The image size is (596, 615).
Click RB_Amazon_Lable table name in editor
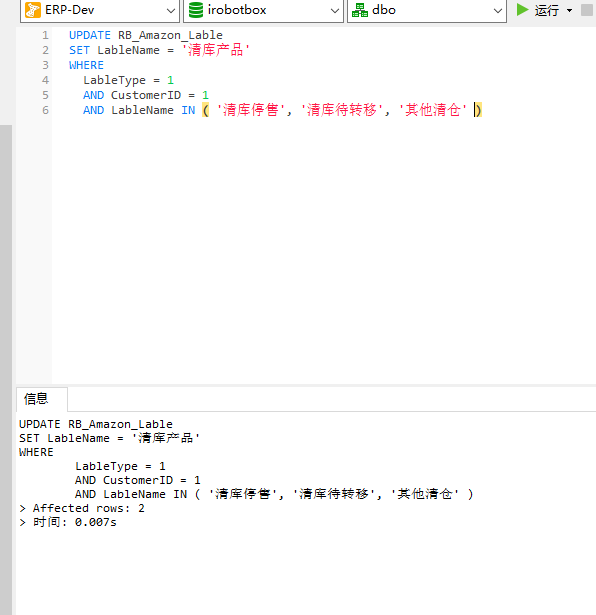click(x=170, y=35)
